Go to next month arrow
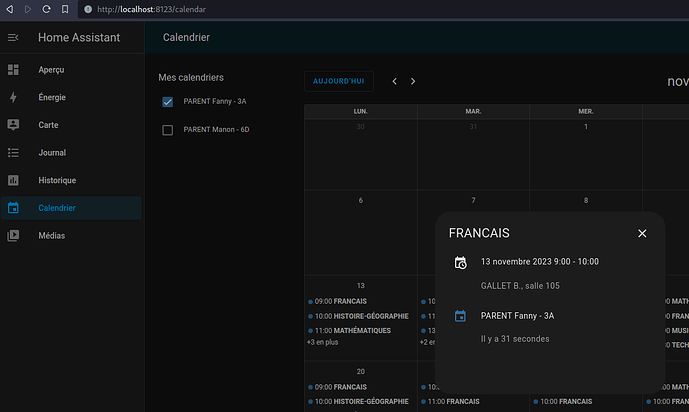The image size is (689, 412). (413, 81)
